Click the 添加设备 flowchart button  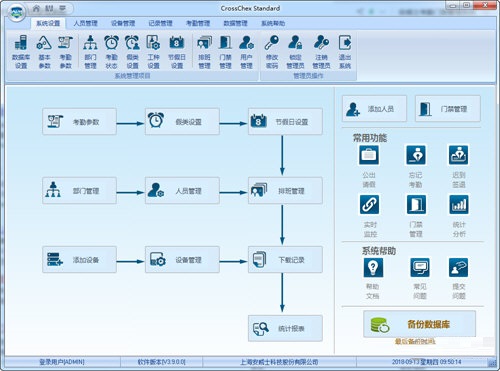(79, 260)
